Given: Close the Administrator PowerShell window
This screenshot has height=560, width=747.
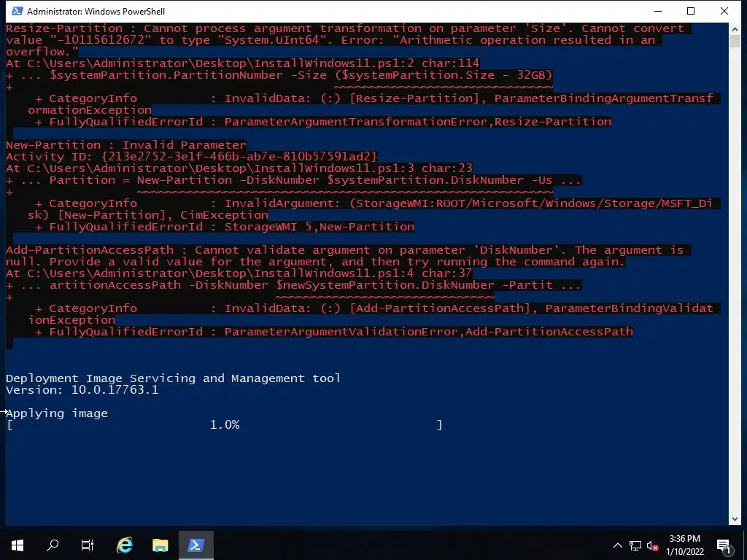Looking at the screenshot, I should coord(724,11).
